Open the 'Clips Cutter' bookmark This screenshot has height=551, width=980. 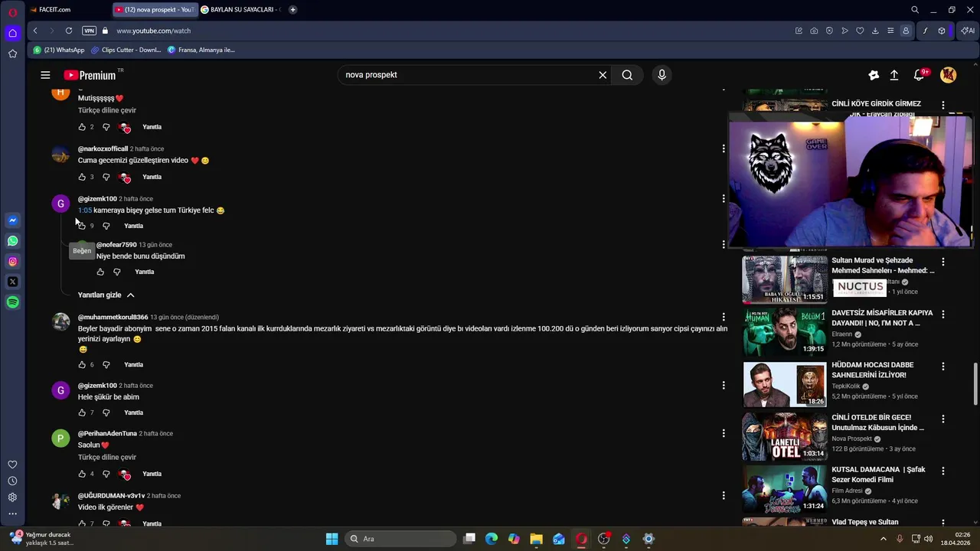pos(126,50)
